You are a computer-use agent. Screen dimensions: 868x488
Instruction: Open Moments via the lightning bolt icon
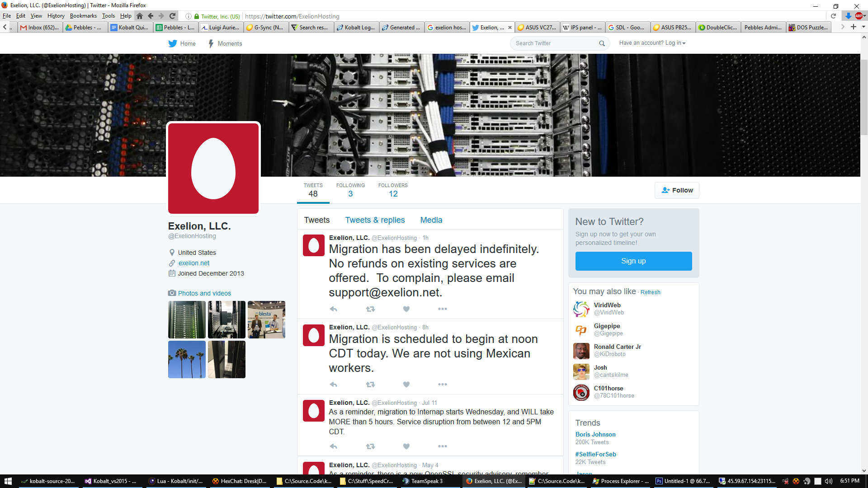tap(211, 43)
